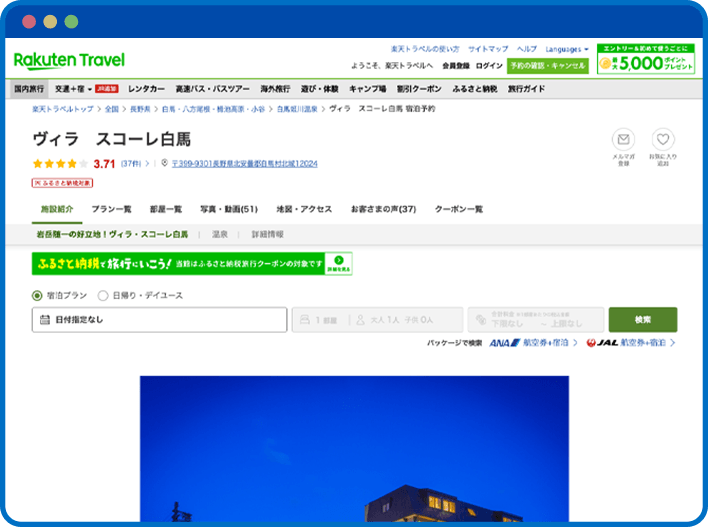Open the ふるさと納税 menu item

pyautogui.click(x=475, y=89)
